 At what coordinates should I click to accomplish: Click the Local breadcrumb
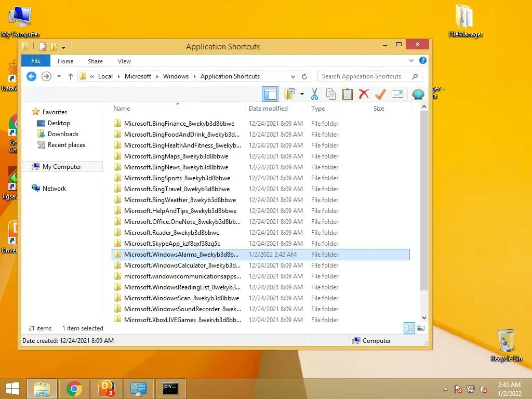(105, 76)
